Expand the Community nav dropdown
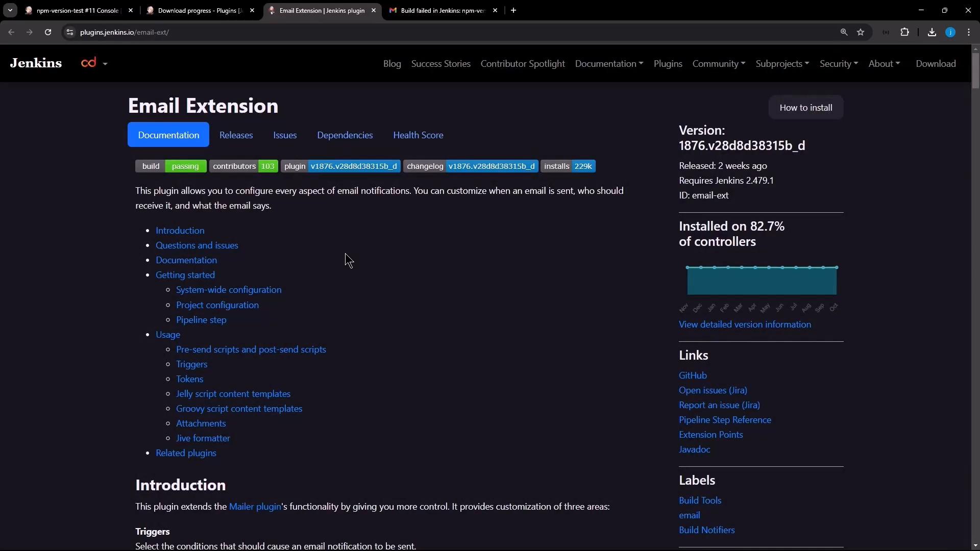 [719, 64]
